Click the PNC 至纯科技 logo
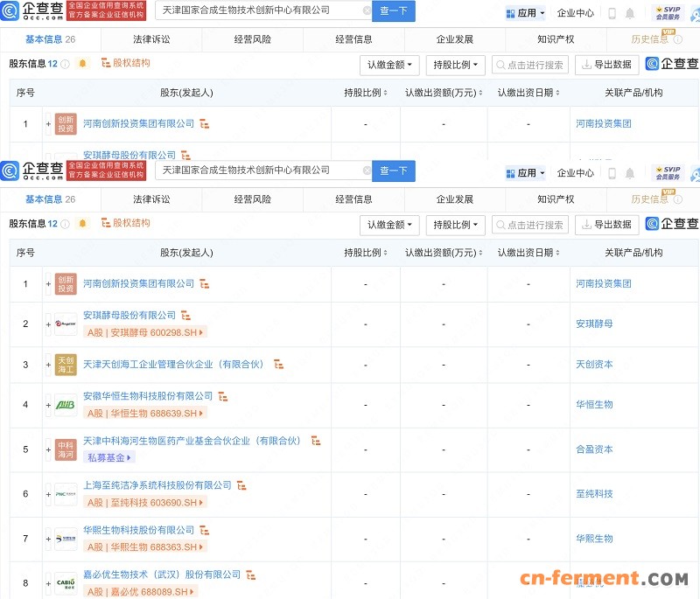The image size is (700, 599). [66, 494]
